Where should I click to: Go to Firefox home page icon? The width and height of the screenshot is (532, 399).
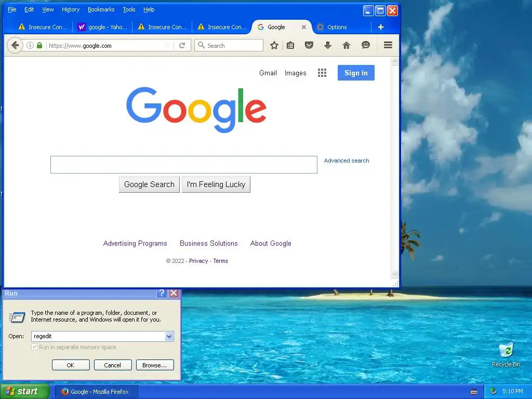[x=347, y=45]
